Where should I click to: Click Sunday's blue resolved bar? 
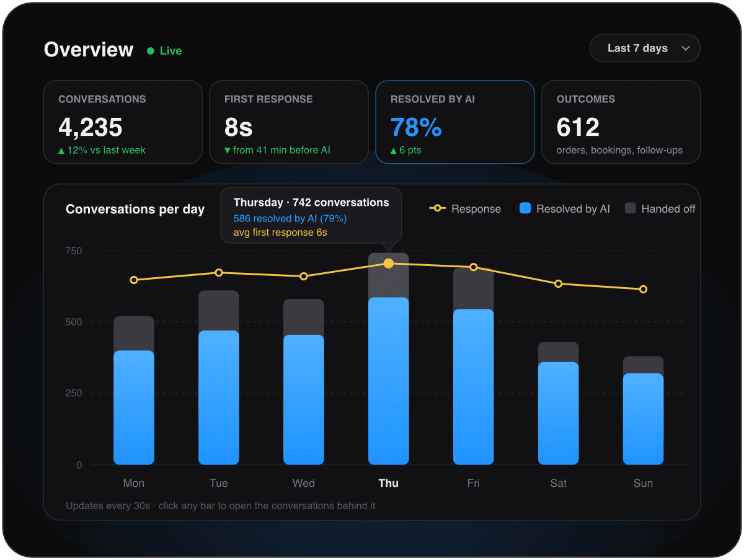(x=644, y=419)
